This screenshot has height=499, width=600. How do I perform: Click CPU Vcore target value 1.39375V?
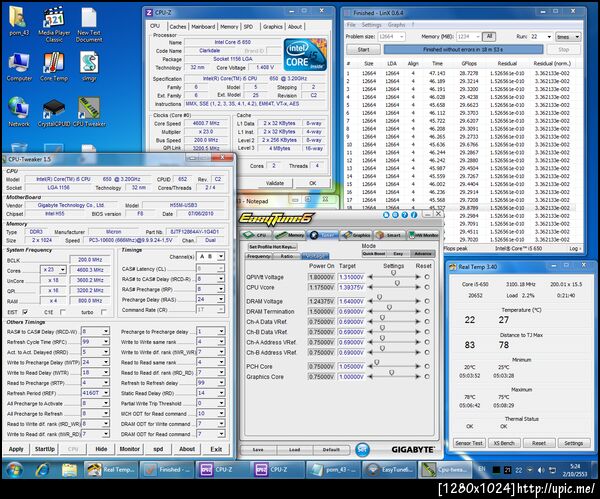pyautogui.click(x=351, y=287)
